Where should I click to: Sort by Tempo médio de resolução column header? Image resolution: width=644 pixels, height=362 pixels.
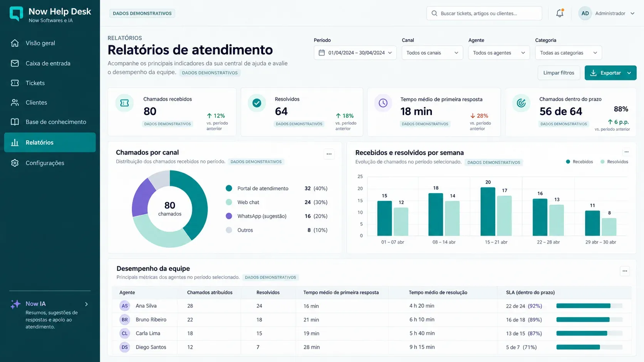click(438, 292)
